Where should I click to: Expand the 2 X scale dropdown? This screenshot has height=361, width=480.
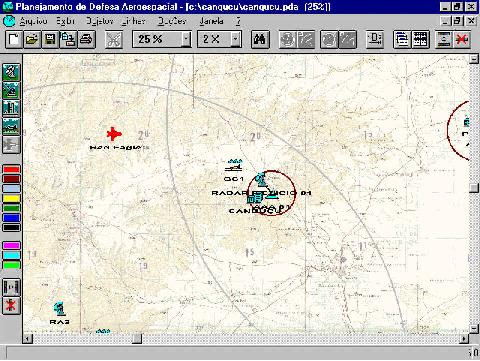coord(236,40)
